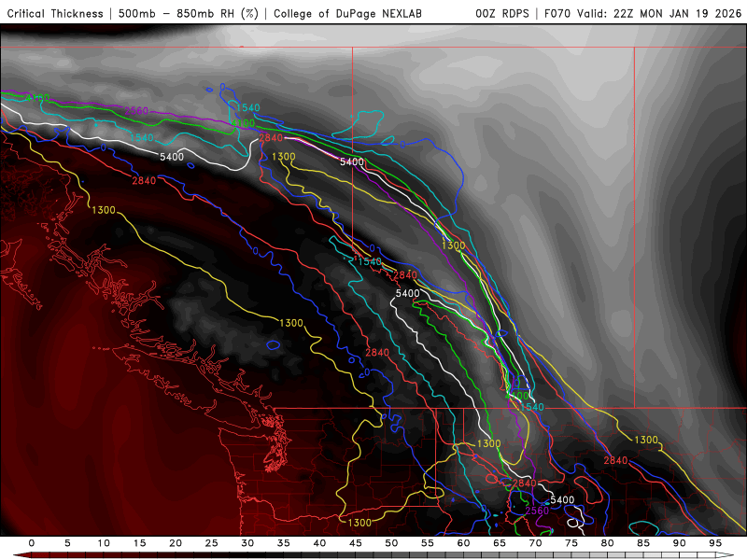Select the 10 value on the RH color scale
Viewport: 747px width, 560px height.
coord(104,543)
